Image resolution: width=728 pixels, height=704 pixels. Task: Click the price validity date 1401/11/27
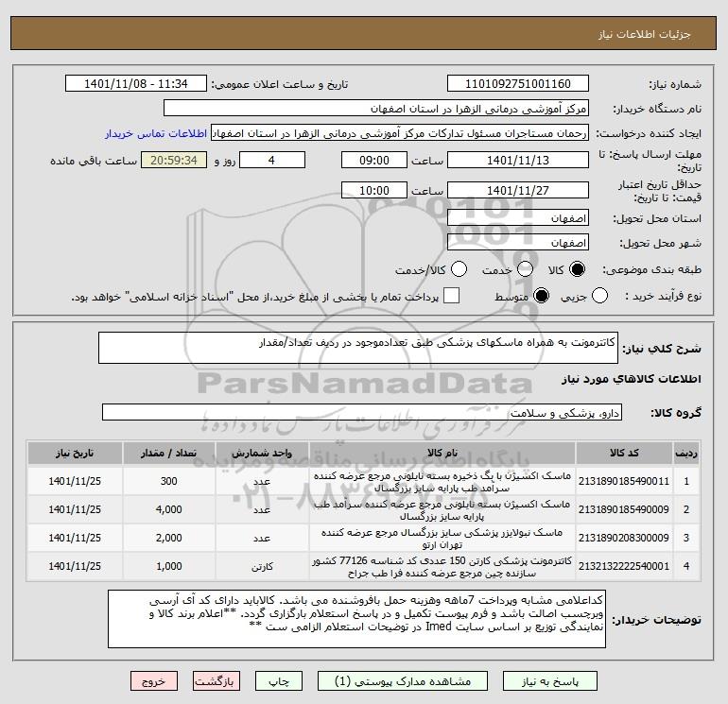[x=518, y=190]
